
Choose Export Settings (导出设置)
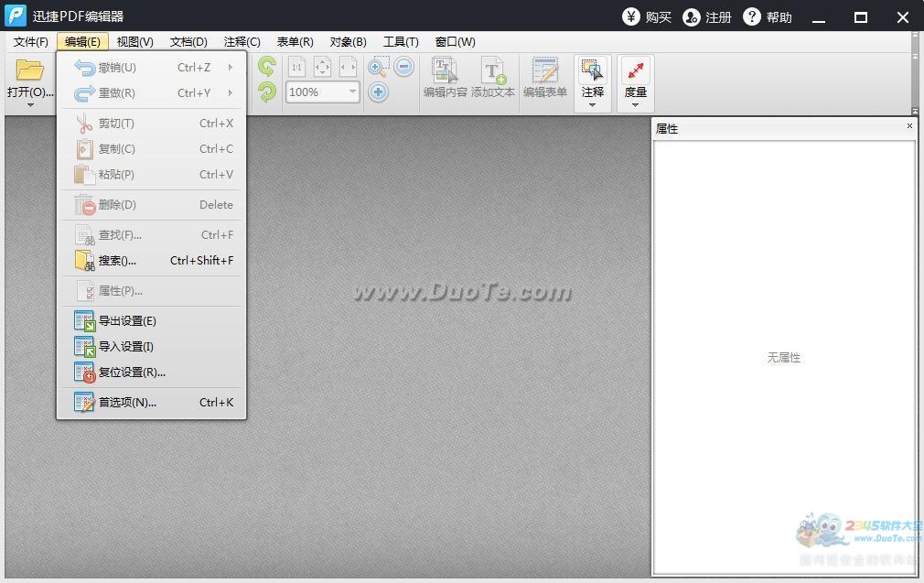(127, 321)
